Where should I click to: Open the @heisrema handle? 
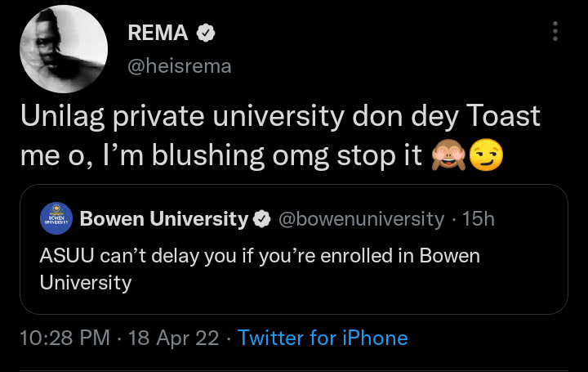[x=180, y=66]
